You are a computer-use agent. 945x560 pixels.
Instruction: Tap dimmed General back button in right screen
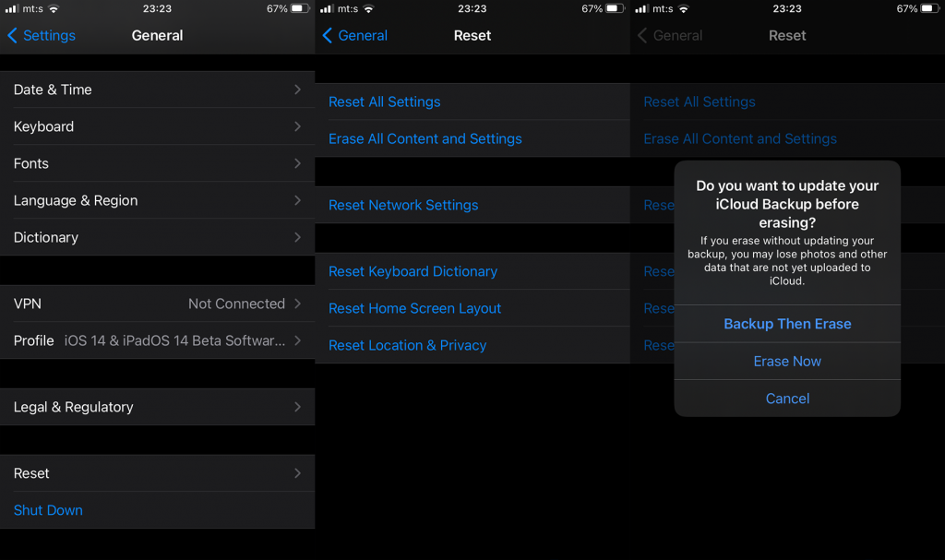click(x=670, y=36)
